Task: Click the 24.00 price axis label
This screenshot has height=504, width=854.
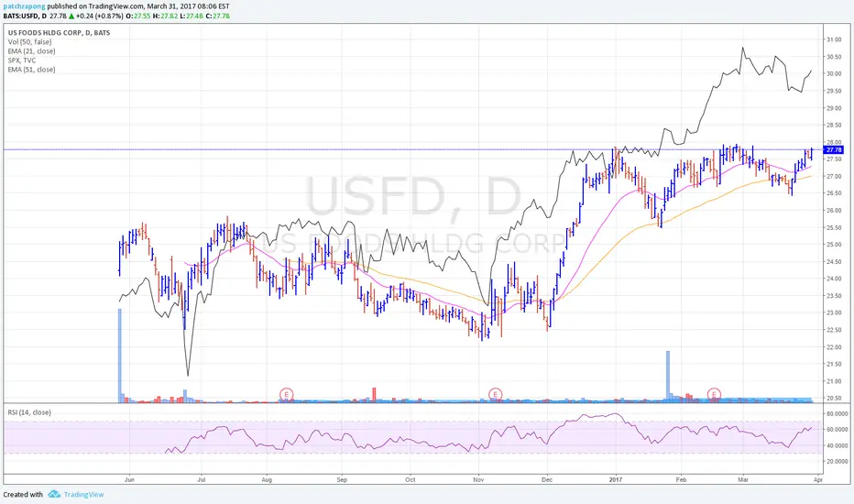Action: (833, 279)
